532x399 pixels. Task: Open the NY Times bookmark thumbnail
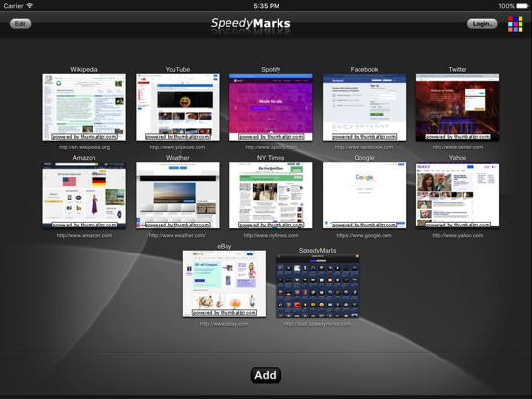[x=271, y=196]
